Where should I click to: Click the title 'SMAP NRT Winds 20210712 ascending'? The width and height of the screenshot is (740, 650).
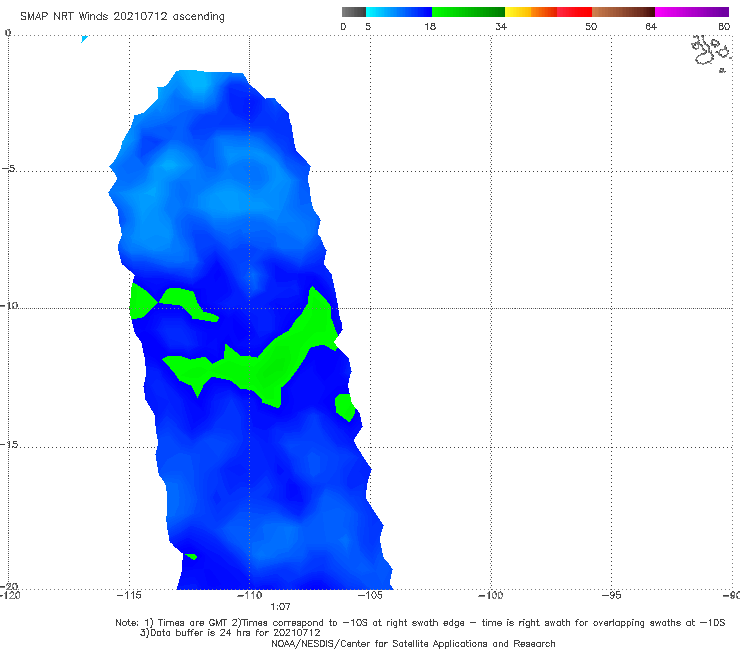tap(122, 16)
